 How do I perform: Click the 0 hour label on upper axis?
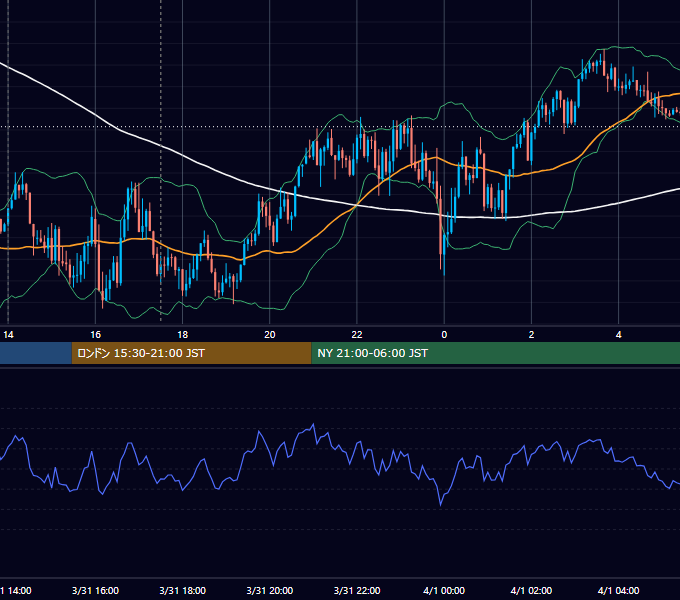[444, 335]
